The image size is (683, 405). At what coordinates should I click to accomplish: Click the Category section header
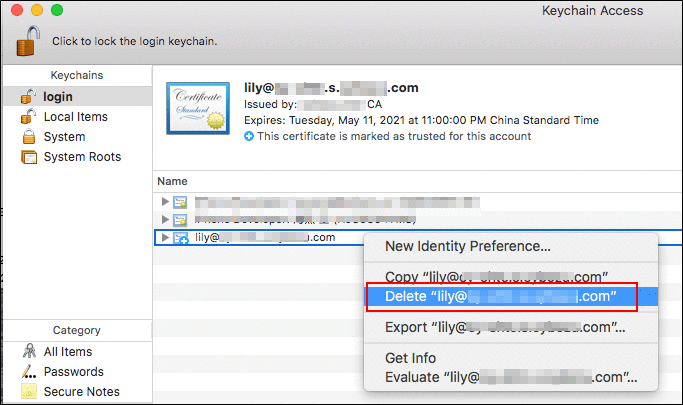77,330
